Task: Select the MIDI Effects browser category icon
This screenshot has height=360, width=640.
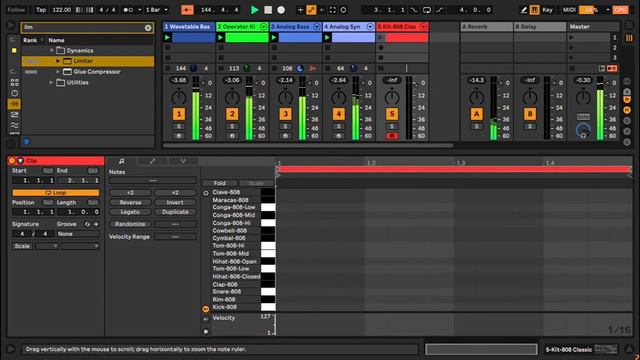Action: [14, 115]
